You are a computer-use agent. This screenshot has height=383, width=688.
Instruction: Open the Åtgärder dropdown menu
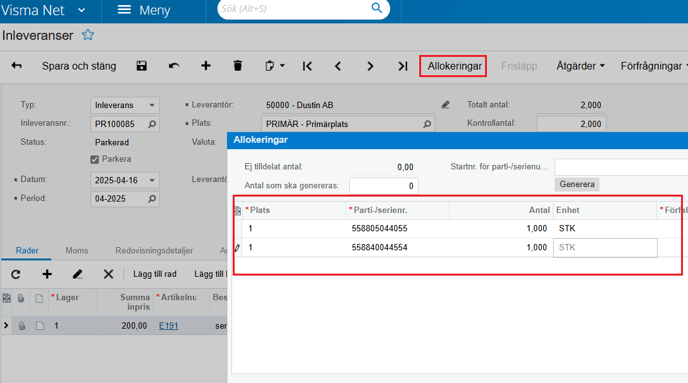(x=580, y=66)
